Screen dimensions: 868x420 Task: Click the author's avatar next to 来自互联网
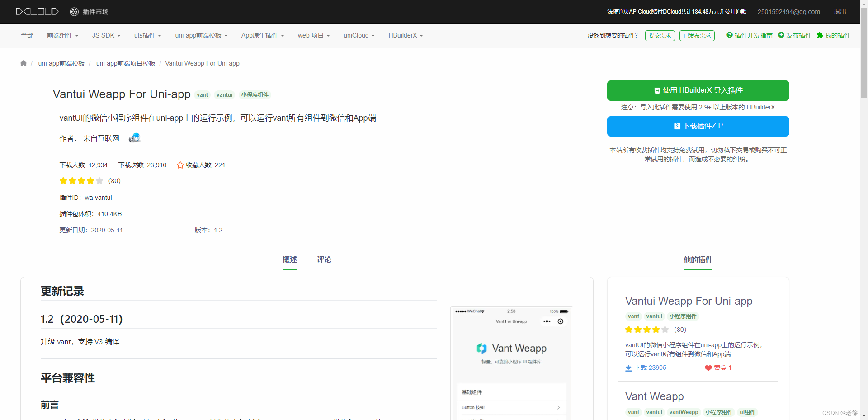pyautogui.click(x=134, y=137)
